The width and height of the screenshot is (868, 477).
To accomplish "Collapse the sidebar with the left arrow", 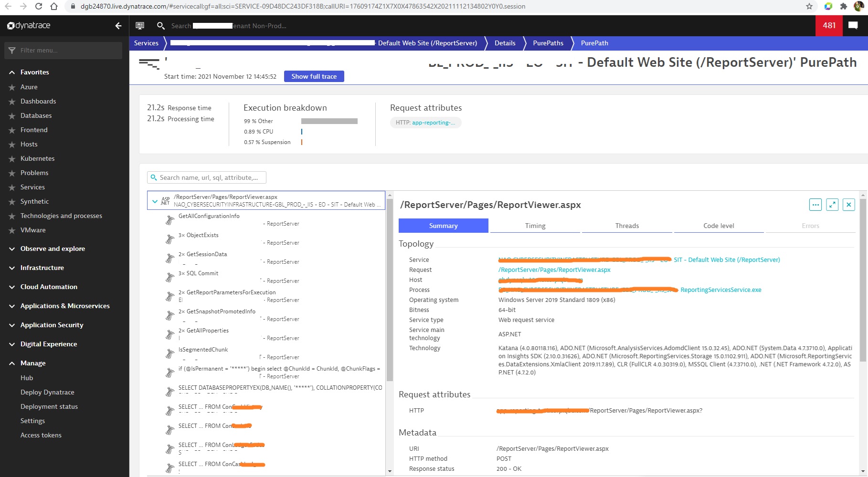I will (118, 26).
